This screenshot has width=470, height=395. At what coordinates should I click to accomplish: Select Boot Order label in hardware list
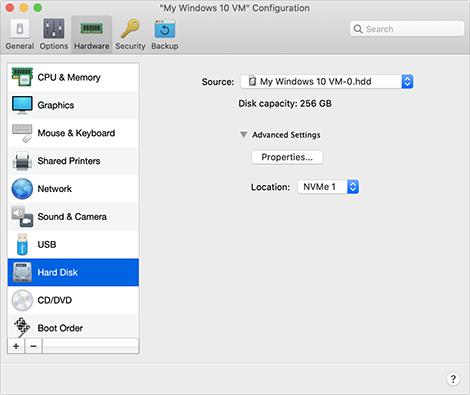(60, 328)
